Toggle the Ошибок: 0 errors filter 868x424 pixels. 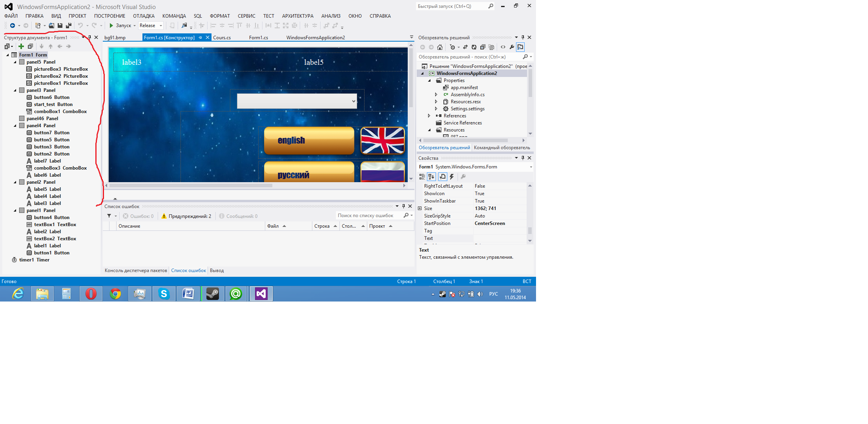pos(138,216)
